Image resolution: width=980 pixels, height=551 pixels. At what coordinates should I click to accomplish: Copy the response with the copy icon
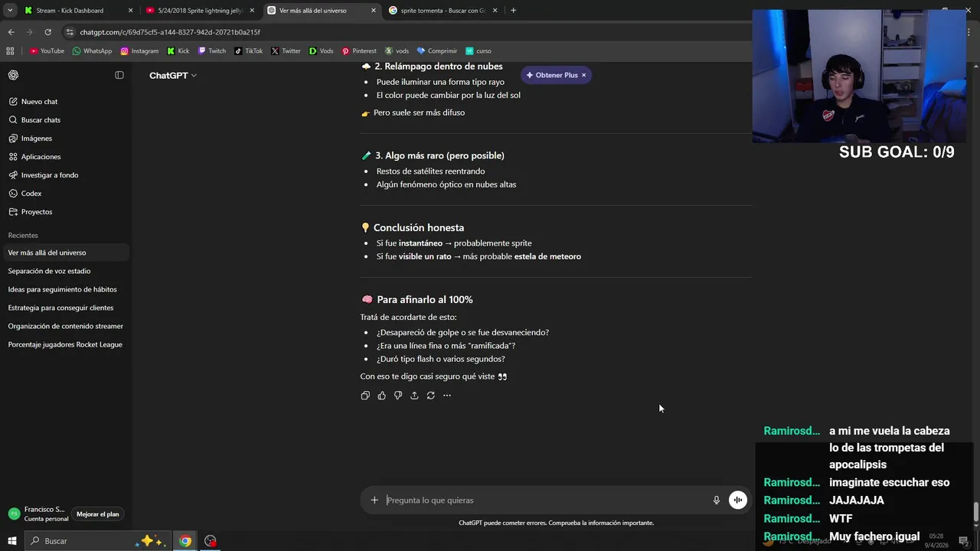[365, 396]
